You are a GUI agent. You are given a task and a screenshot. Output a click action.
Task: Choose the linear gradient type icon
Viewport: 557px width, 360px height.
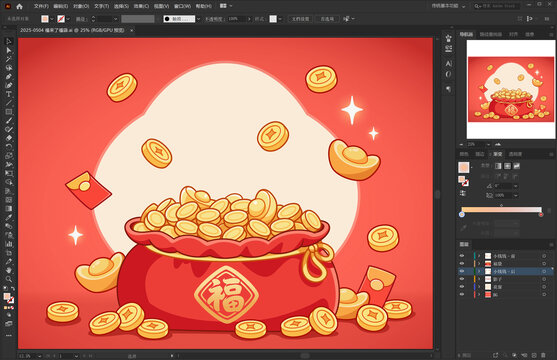[x=498, y=166]
